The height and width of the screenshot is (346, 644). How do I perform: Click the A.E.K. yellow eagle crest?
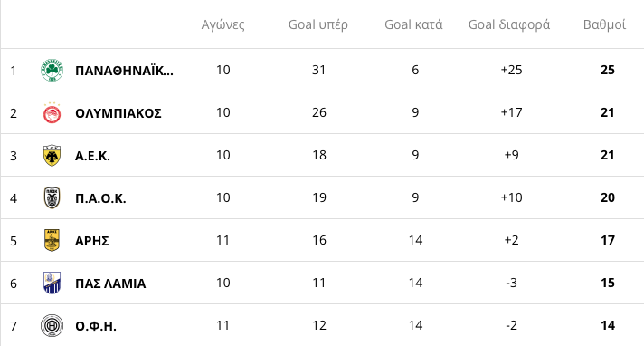pos(52,156)
